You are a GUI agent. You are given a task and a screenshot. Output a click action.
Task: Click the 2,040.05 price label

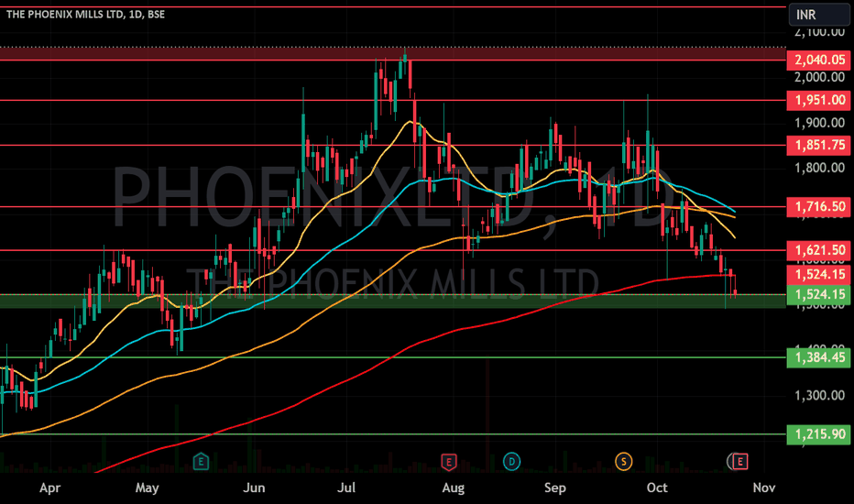click(818, 60)
